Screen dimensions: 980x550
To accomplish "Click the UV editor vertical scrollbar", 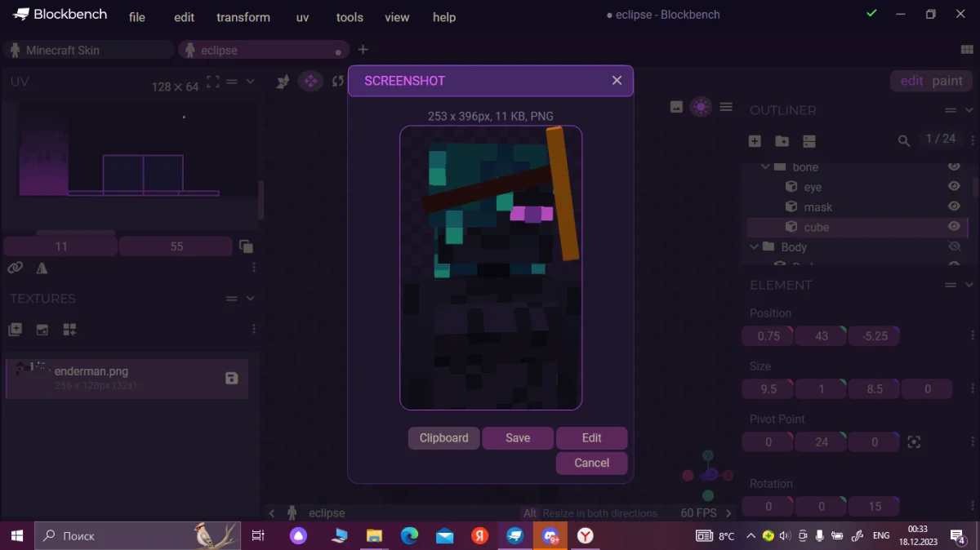I will pos(261,200).
